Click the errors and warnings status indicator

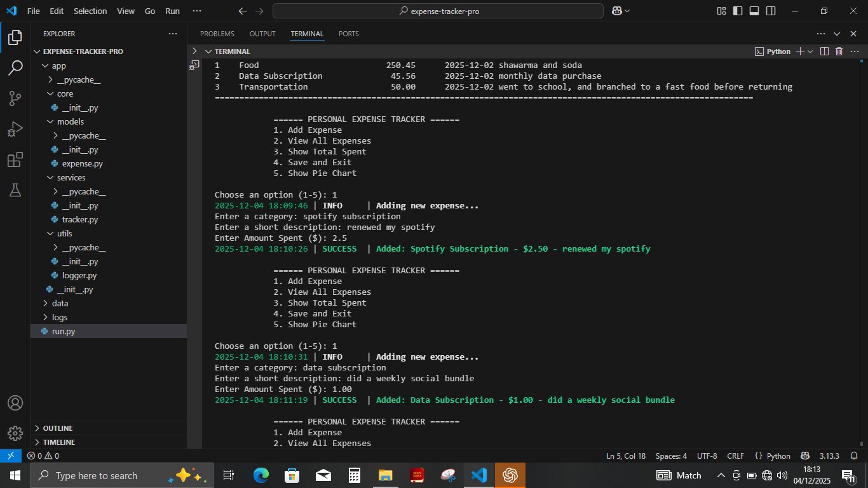point(43,456)
